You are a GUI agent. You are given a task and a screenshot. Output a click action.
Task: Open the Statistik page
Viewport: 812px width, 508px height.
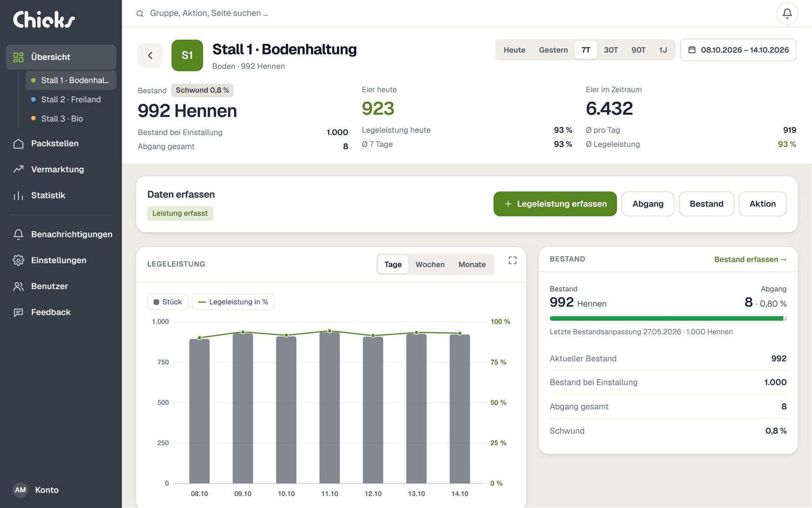(x=61, y=195)
